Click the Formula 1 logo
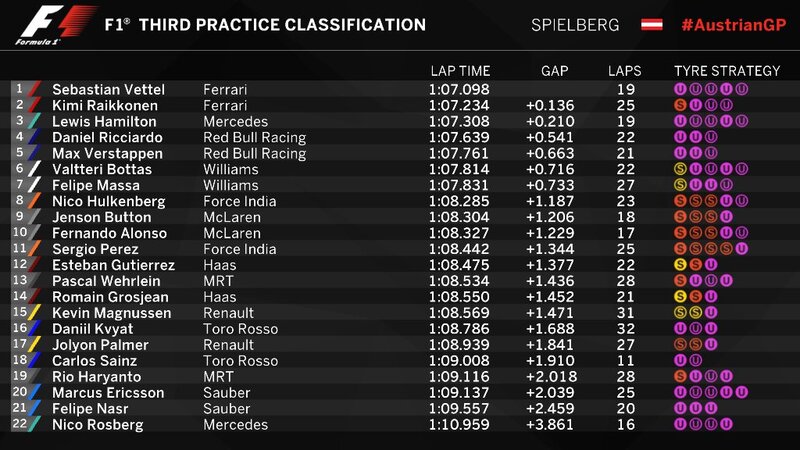Viewport: 800px width, 450px height. coord(54,24)
